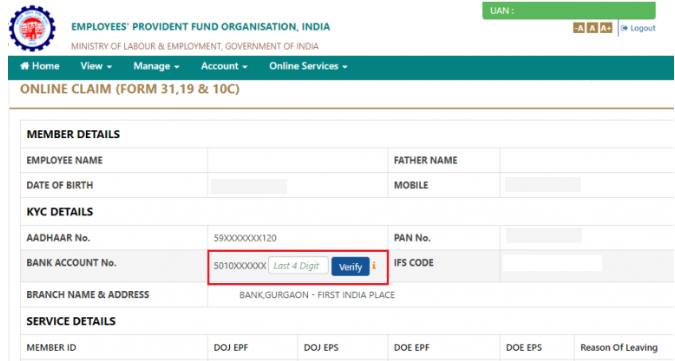Viewport: 675px width, 361px height.
Task: Click the DOJ EPF column header
Action: 231,348
